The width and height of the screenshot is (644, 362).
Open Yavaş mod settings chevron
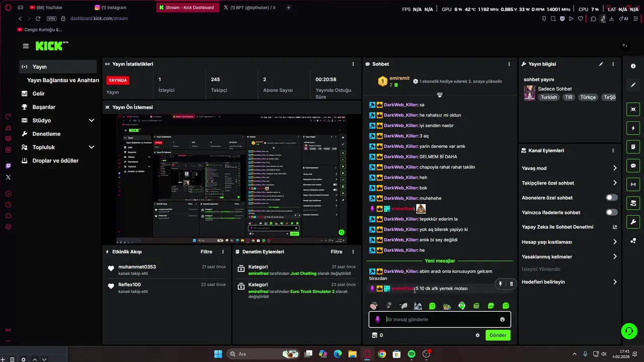click(614, 168)
